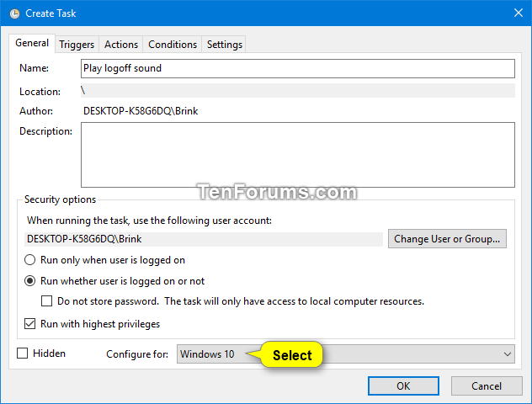Enable the Hidden checkbox
This screenshot has width=532, height=404.
[x=23, y=353]
